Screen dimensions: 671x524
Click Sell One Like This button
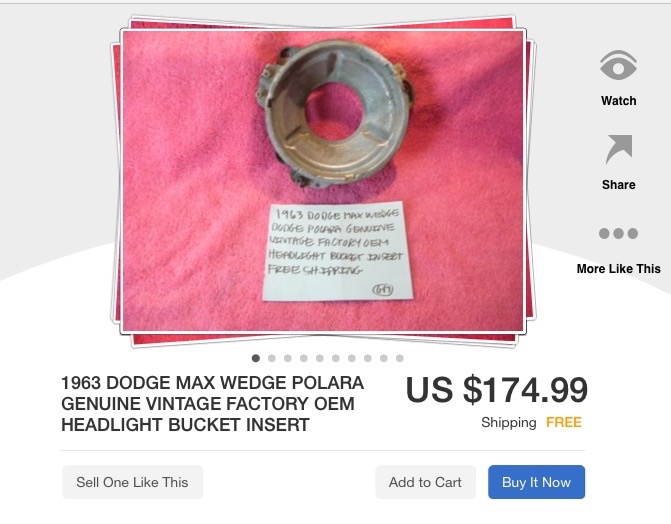pos(132,482)
